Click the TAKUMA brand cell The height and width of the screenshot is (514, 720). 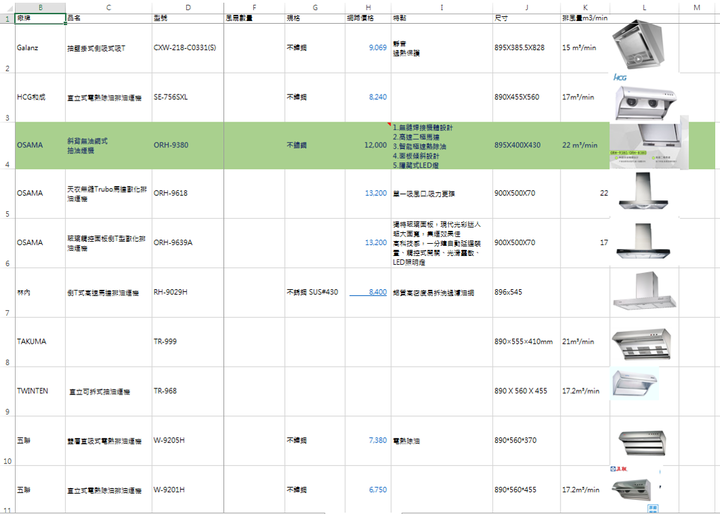point(40,342)
